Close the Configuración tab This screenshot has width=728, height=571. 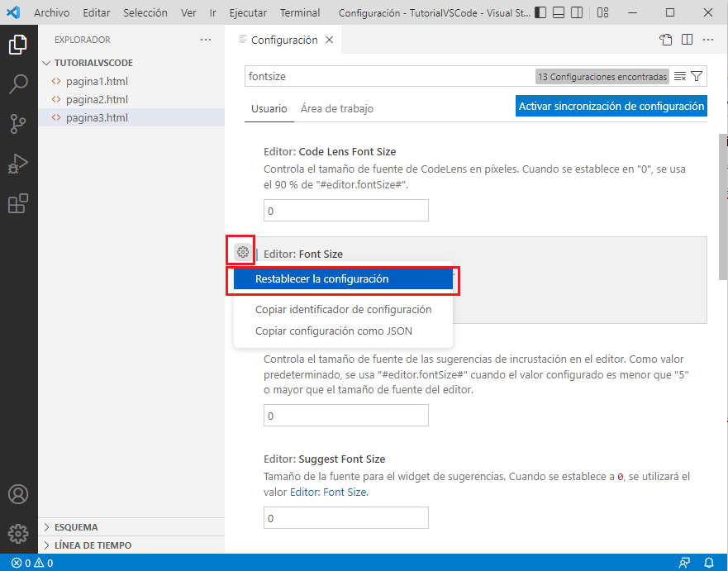point(329,40)
